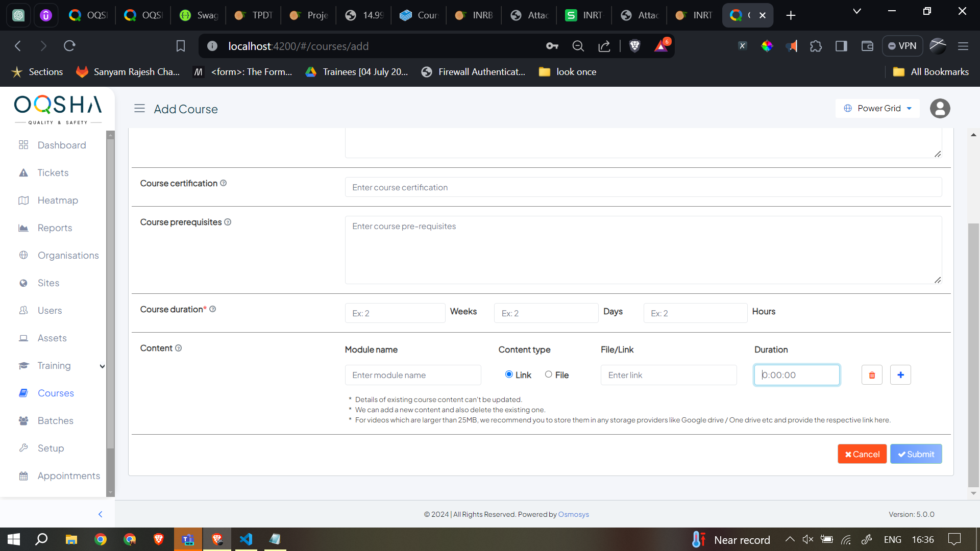Open the Osmosys footer link
Screen dimensions: 980x551
[x=573, y=514]
